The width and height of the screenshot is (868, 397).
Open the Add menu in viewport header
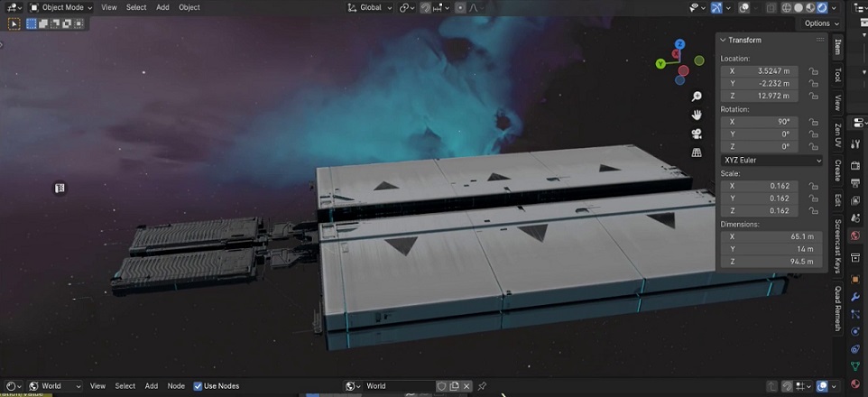(x=162, y=7)
